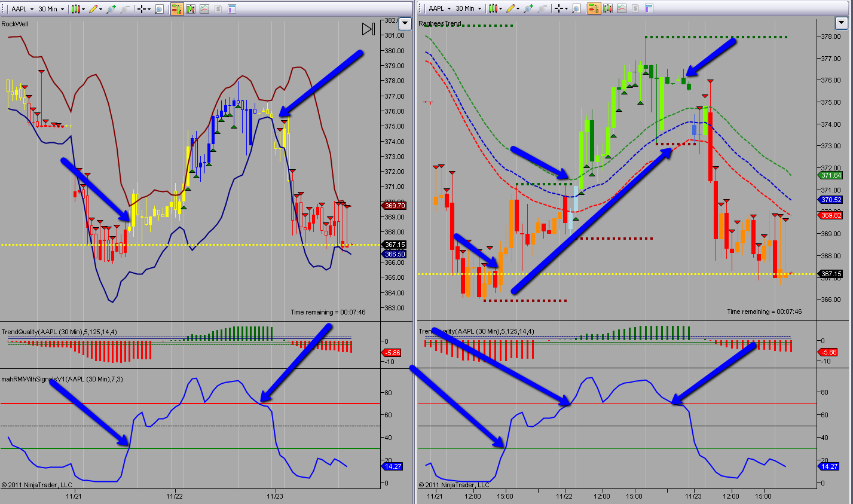This screenshot has height=504, width=853.
Task: Click the purple template page icon in left toolbar
Action: [232, 9]
